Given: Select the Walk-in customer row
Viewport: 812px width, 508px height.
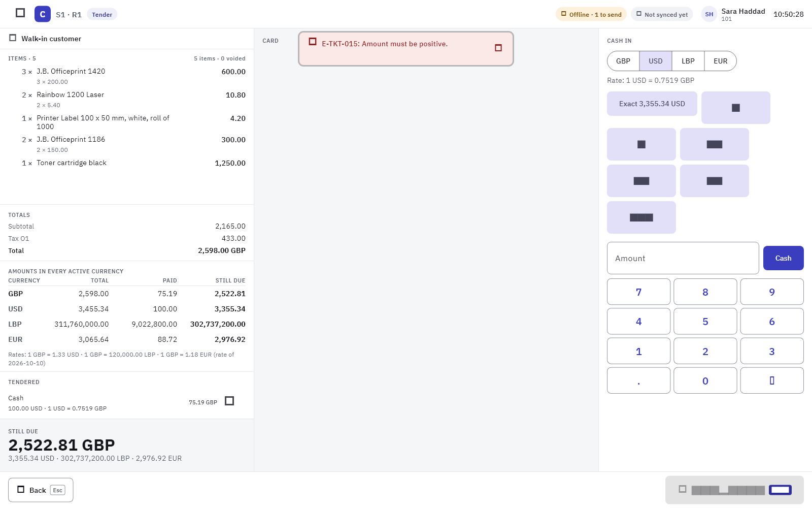Looking at the screenshot, I should (127, 39).
